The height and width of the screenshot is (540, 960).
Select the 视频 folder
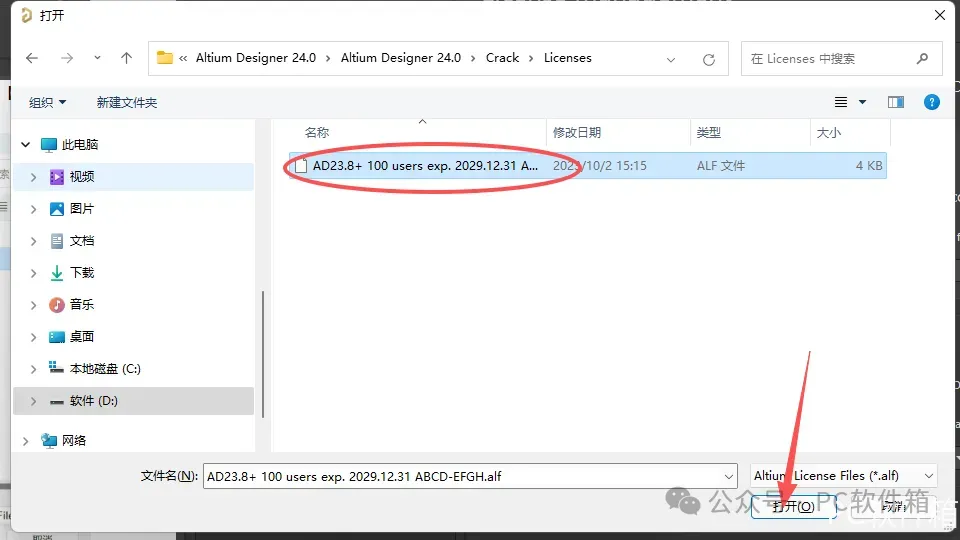click(x=81, y=177)
